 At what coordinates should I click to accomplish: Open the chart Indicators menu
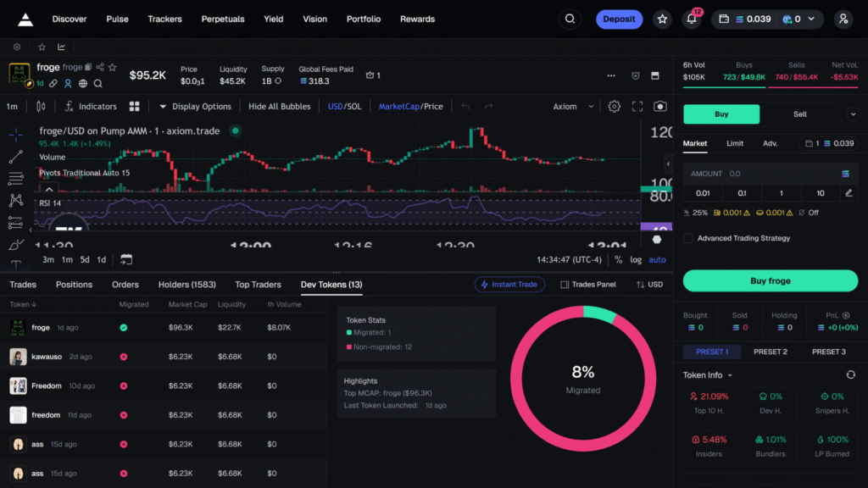click(90, 107)
